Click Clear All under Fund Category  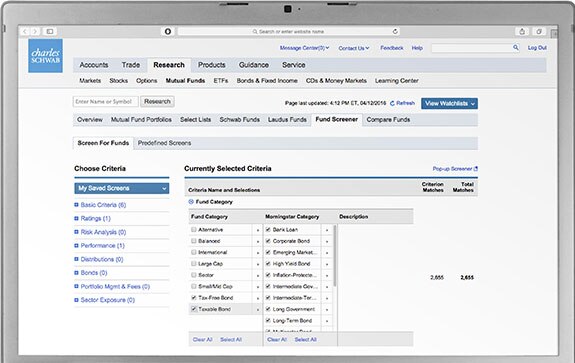point(202,340)
